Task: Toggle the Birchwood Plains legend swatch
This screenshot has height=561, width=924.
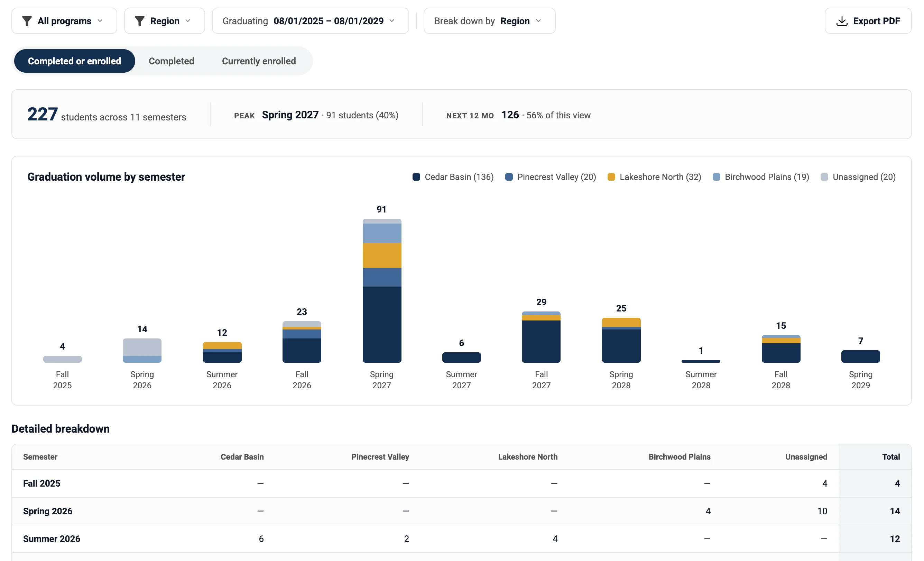Action: pyautogui.click(x=716, y=177)
